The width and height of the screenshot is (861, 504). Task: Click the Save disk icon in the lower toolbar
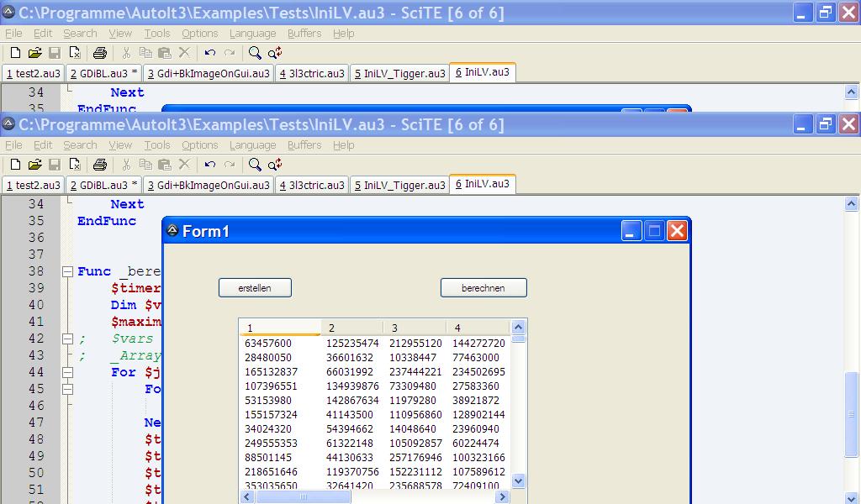pos(54,165)
